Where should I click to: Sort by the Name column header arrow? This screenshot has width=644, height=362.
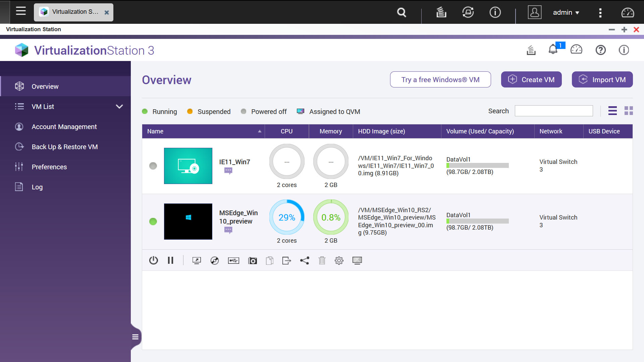pos(260,131)
